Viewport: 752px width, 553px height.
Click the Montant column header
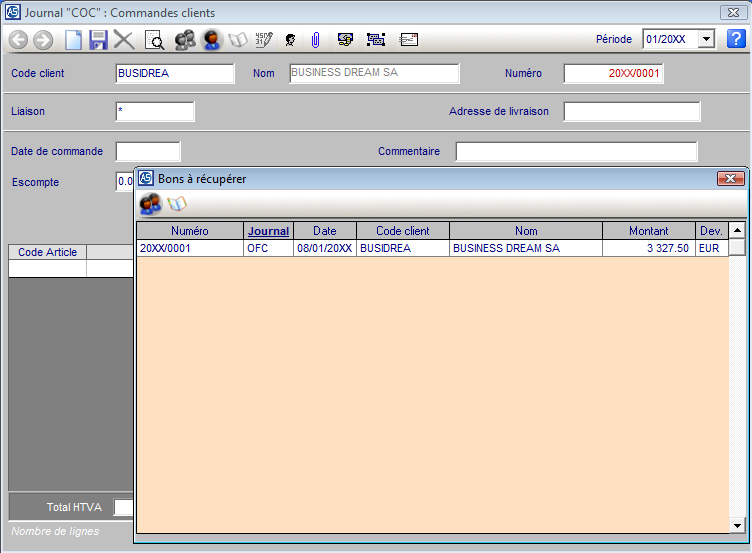pyautogui.click(x=648, y=231)
